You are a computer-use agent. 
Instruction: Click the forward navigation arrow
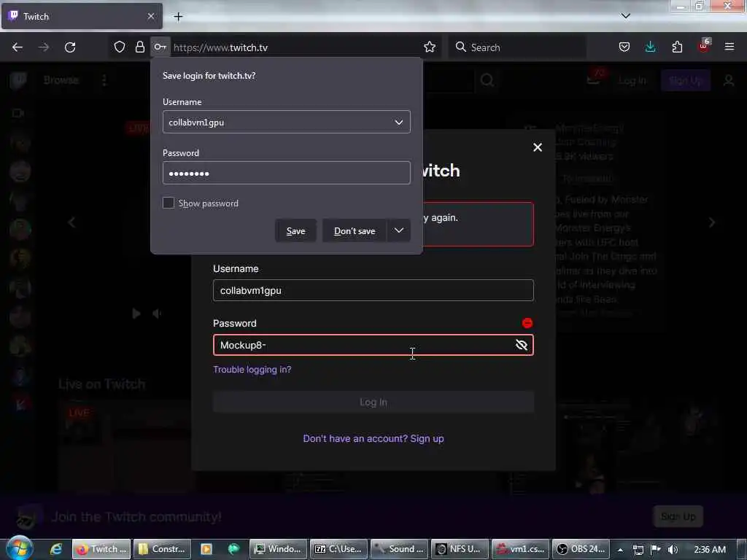tap(43, 47)
